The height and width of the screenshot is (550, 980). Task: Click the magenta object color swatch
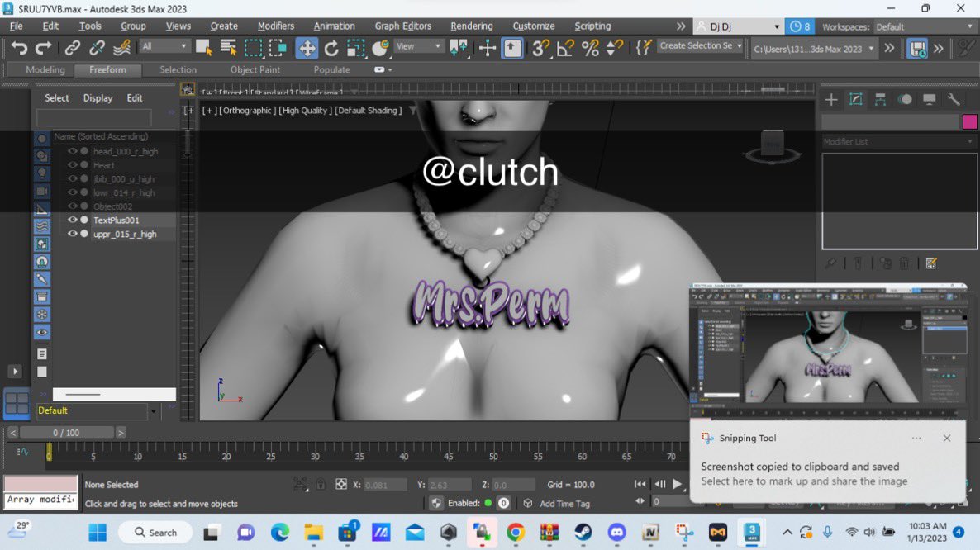(x=969, y=121)
